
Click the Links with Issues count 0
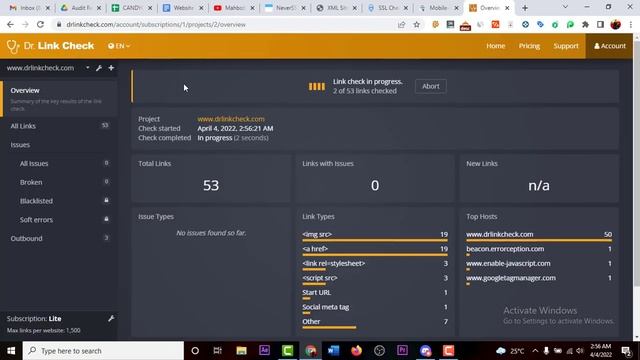pyautogui.click(x=375, y=185)
